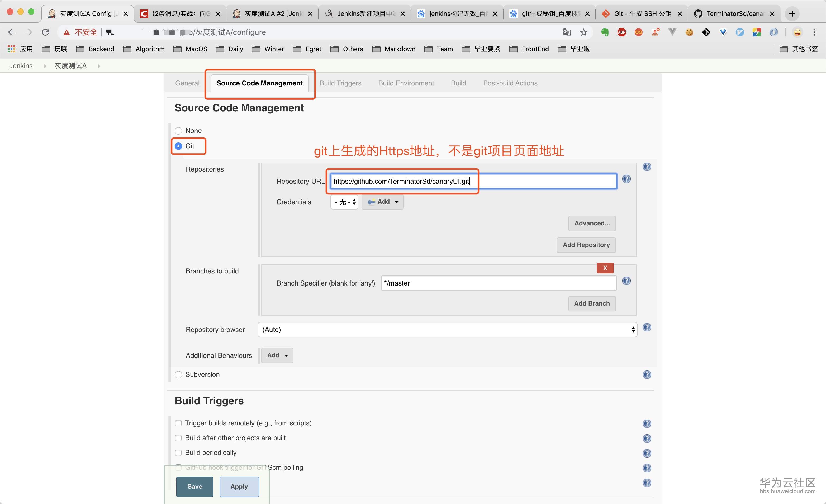Click the Branch Specifier input field
826x504 pixels.
click(499, 283)
